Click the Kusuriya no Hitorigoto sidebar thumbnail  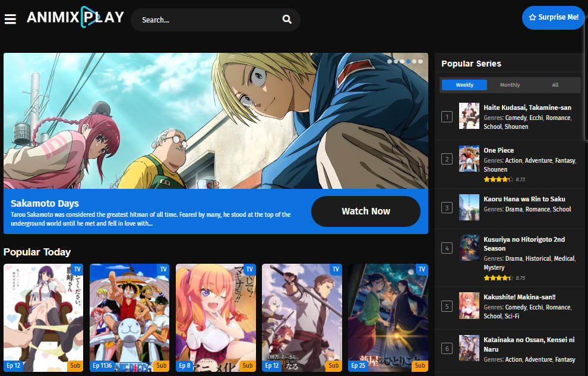[x=469, y=248]
